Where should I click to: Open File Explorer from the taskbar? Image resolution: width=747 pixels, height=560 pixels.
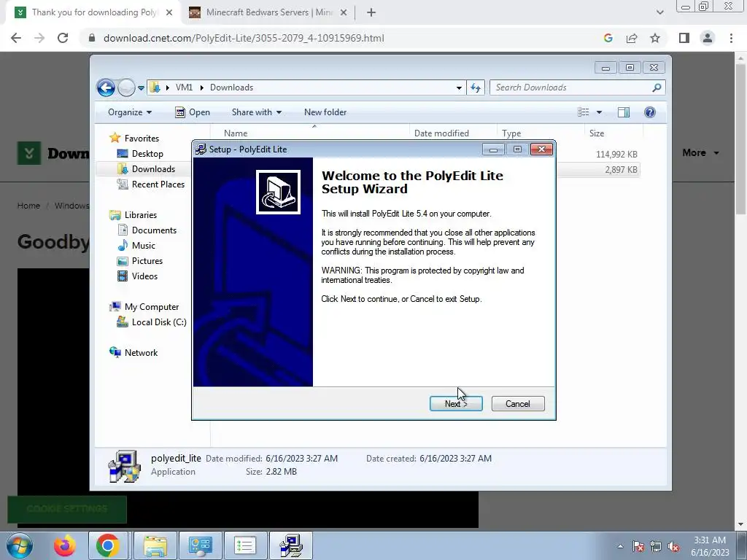pyautogui.click(x=155, y=545)
